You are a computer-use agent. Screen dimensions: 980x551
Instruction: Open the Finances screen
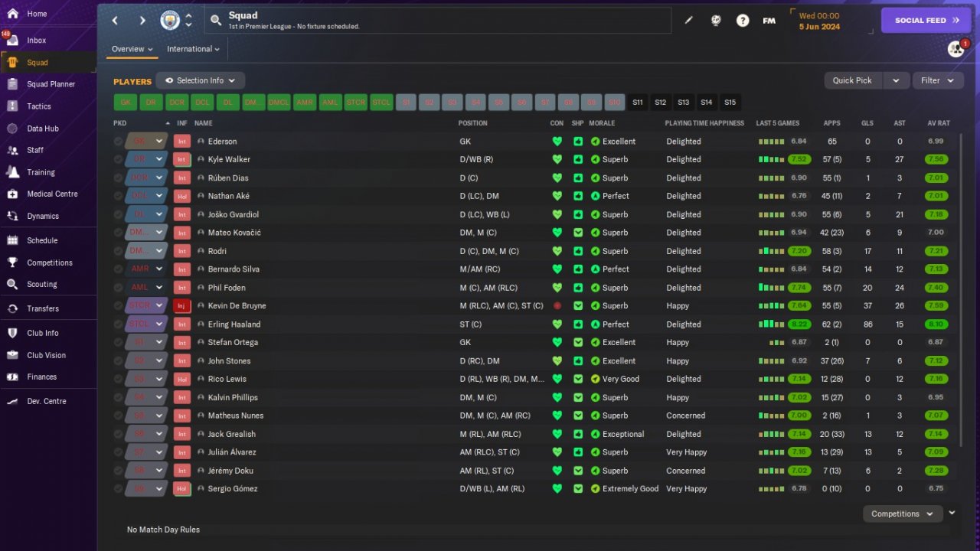pos(42,377)
